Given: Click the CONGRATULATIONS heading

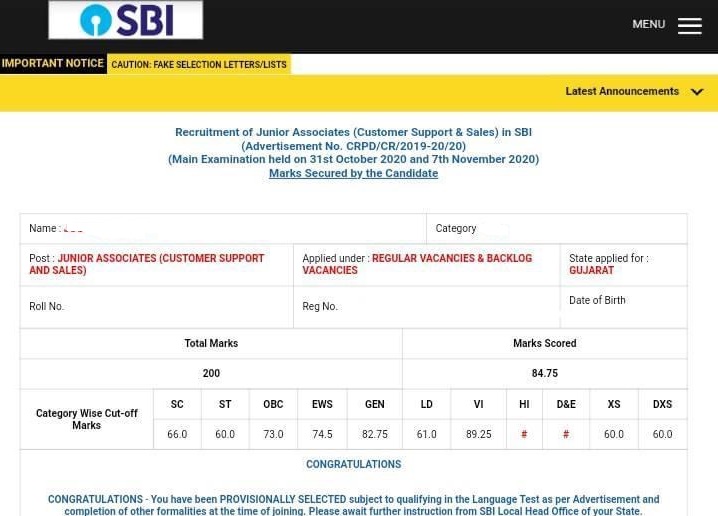Looking at the screenshot, I should (353, 464).
